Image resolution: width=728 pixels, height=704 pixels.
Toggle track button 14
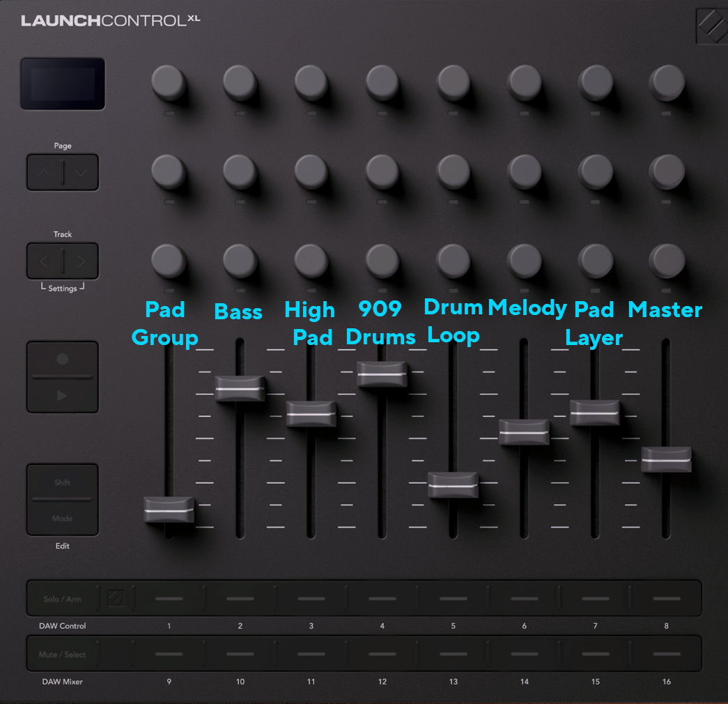coord(524,654)
